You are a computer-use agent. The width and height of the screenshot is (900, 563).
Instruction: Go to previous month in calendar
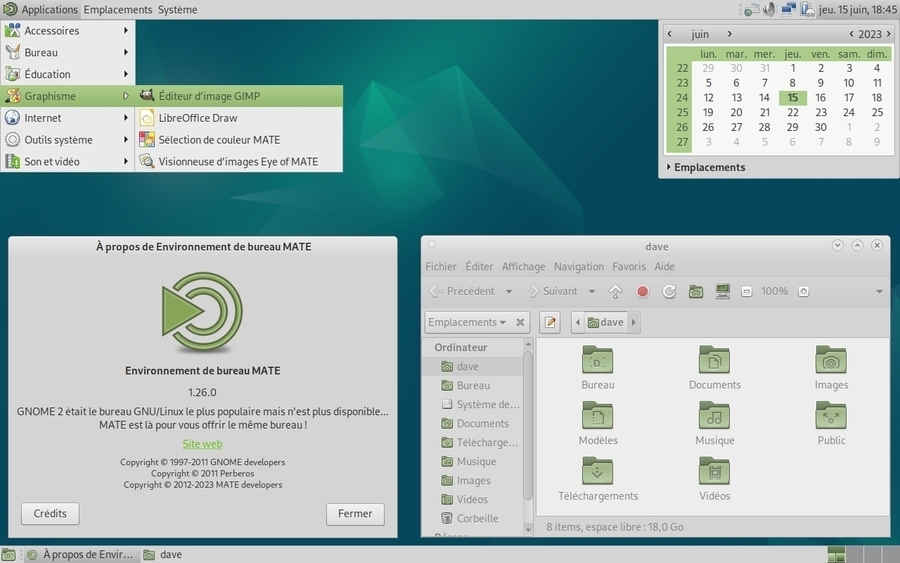(x=669, y=34)
